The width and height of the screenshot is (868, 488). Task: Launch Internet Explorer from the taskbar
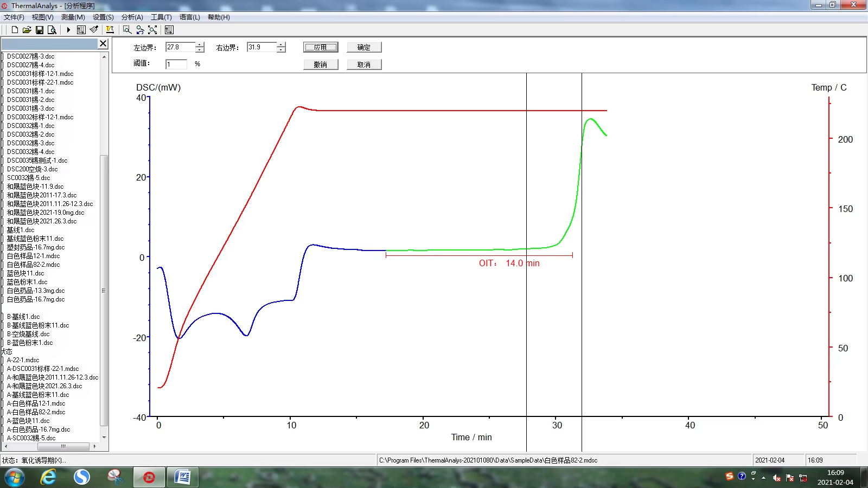click(48, 477)
